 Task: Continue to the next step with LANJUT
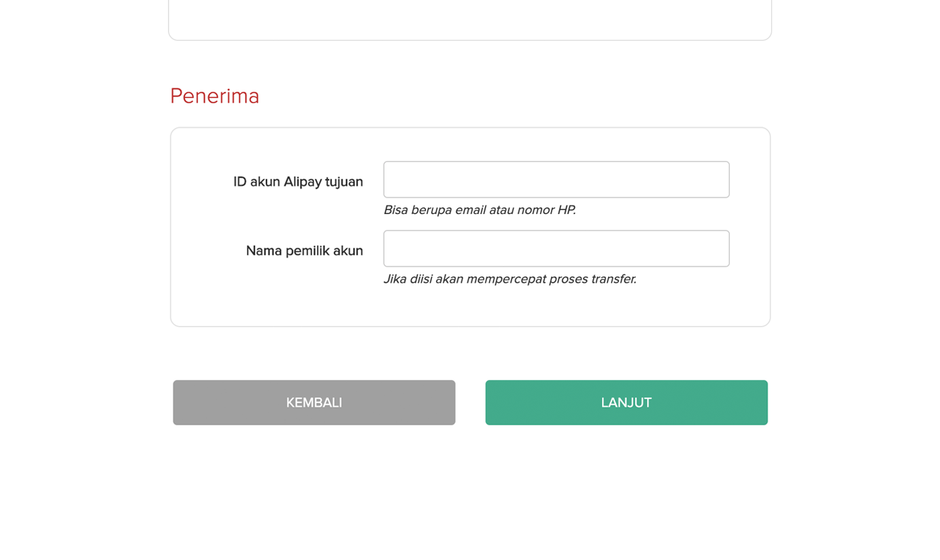[x=626, y=402]
